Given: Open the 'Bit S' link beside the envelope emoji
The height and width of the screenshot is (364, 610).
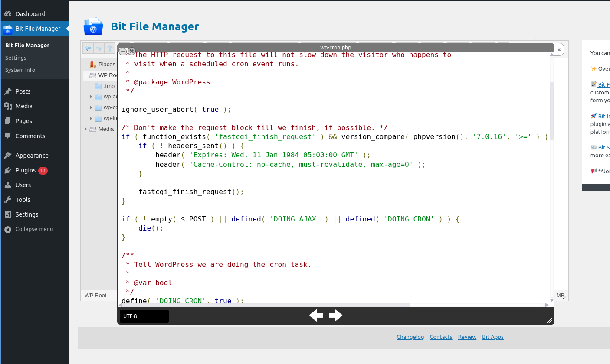Looking at the screenshot, I should tap(604, 147).
